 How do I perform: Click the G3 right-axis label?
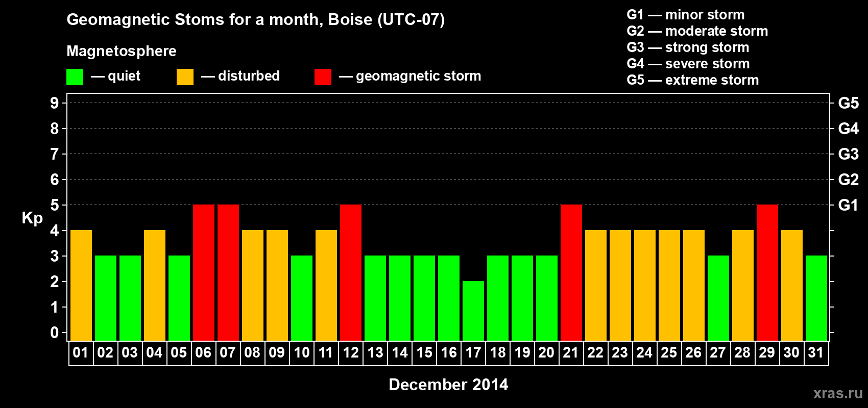coord(849,154)
